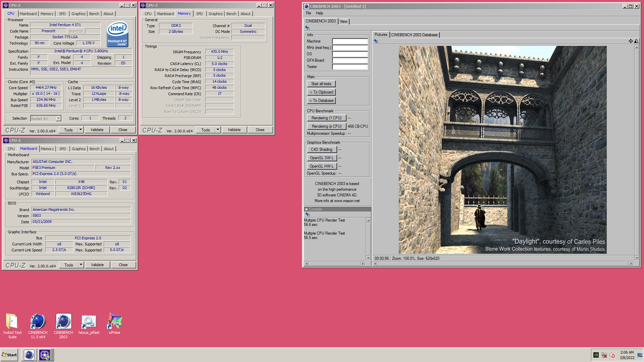Open the hwbot Test Suite desktop folder
Image resolution: width=644 pixels, height=362 pixels.
(x=12, y=325)
